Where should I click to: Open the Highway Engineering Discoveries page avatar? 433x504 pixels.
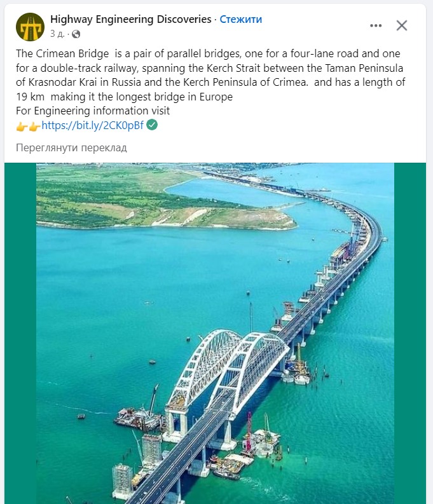point(30,27)
